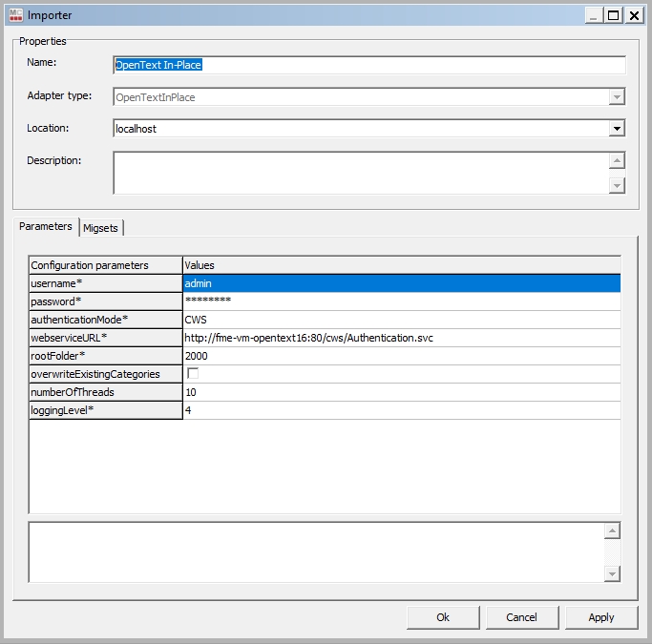Open the Location dropdown

(618, 129)
